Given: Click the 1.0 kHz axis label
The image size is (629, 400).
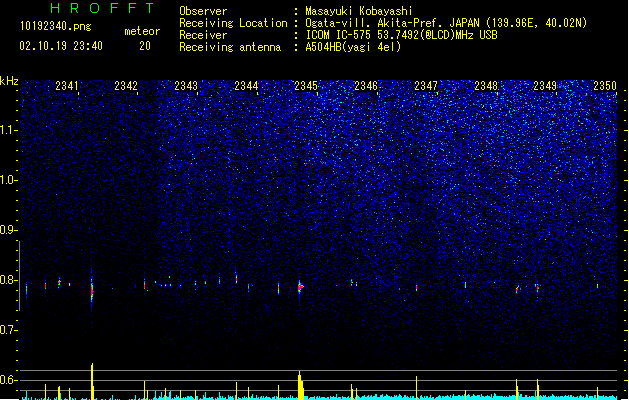Looking at the screenshot, I should click(x=9, y=180).
